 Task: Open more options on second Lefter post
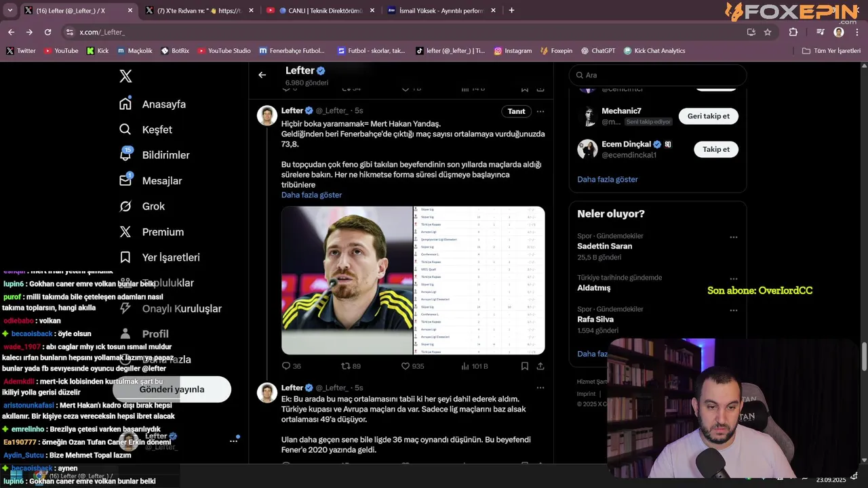(x=540, y=388)
